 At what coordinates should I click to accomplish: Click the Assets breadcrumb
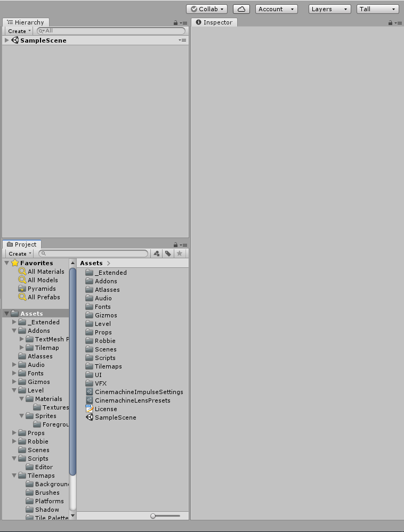coord(91,263)
